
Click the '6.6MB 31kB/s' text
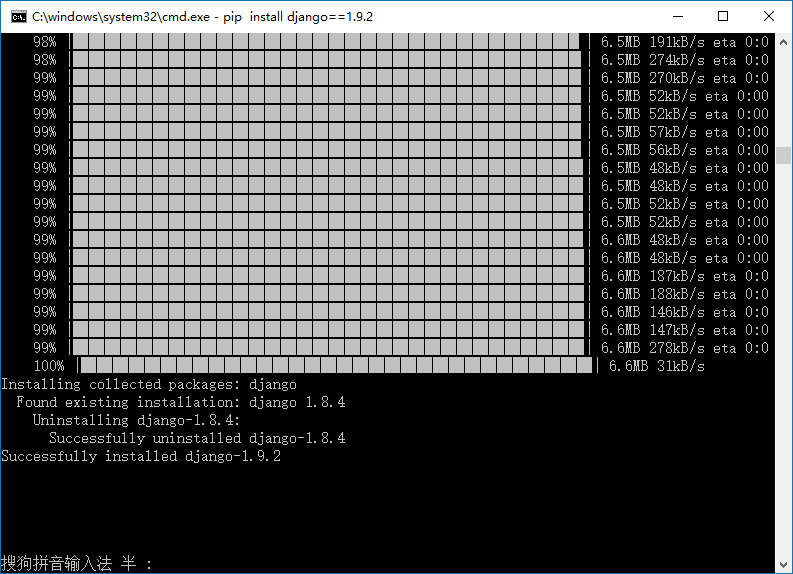656,366
